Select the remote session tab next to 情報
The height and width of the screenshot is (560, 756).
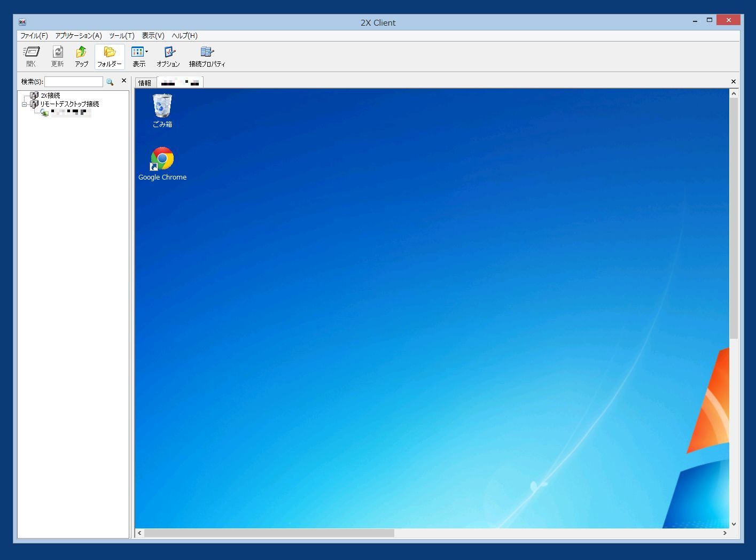pos(180,82)
